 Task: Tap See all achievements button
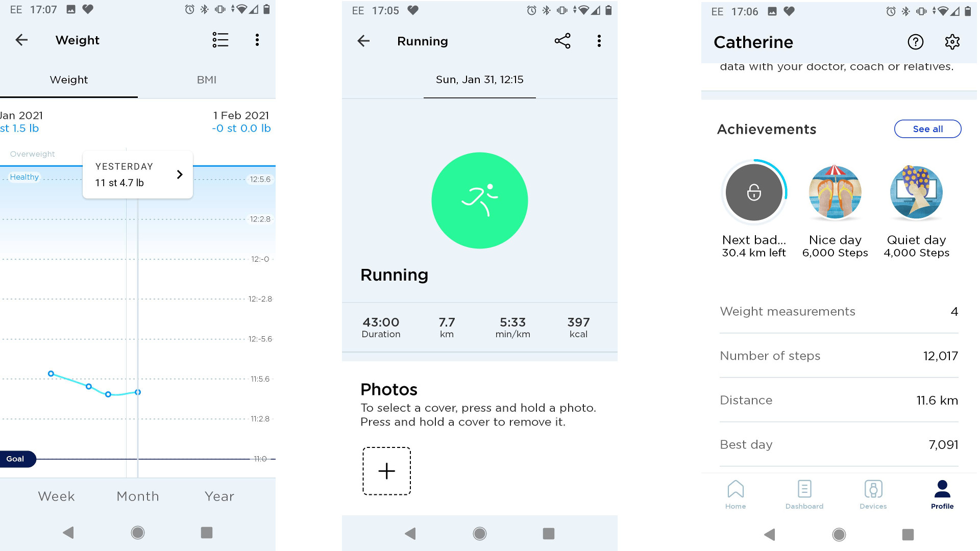[x=927, y=129]
